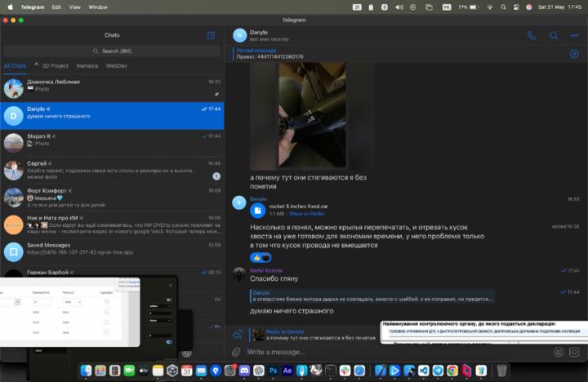588x382 pixels.
Task: Focus the chats Search field
Action: pyautogui.click(x=112, y=51)
